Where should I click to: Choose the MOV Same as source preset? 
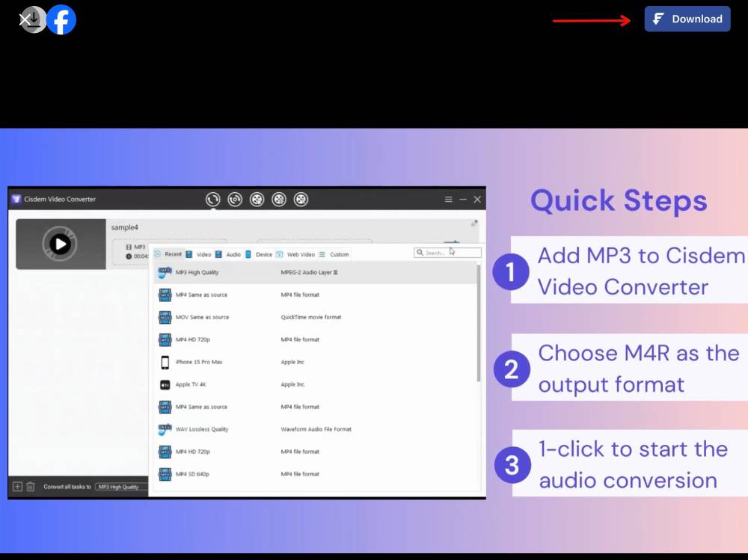coord(315,317)
